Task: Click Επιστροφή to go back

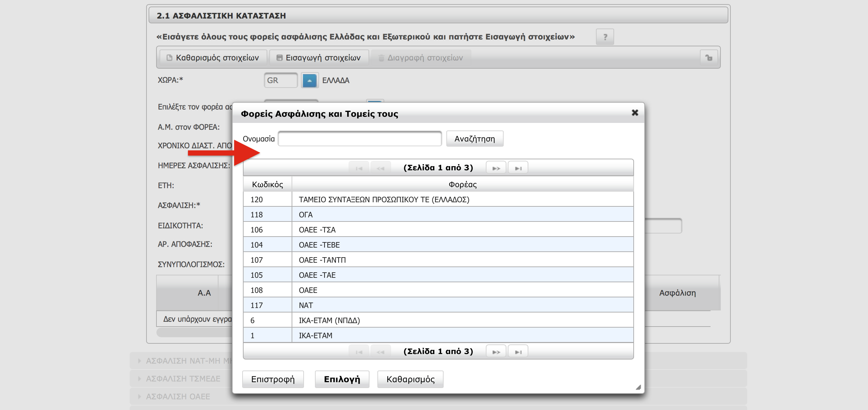Action: pos(273,379)
